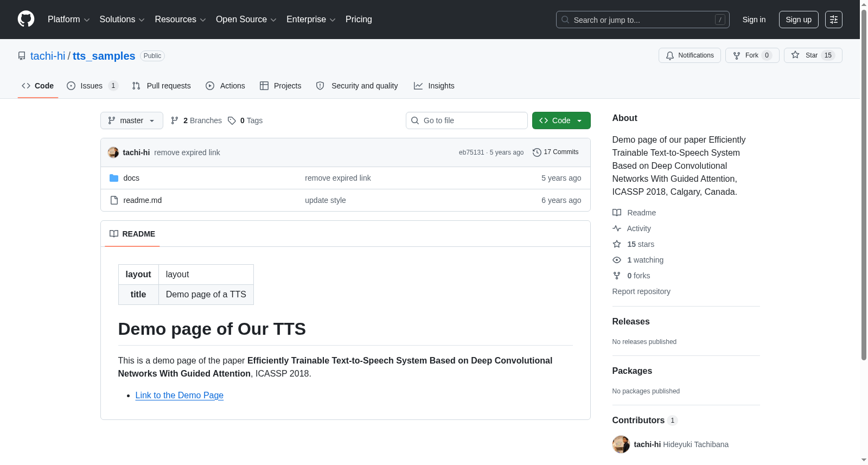This screenshot has height=465, width=868.
Task: Open the readme.md file
Action: pos(143,200)
